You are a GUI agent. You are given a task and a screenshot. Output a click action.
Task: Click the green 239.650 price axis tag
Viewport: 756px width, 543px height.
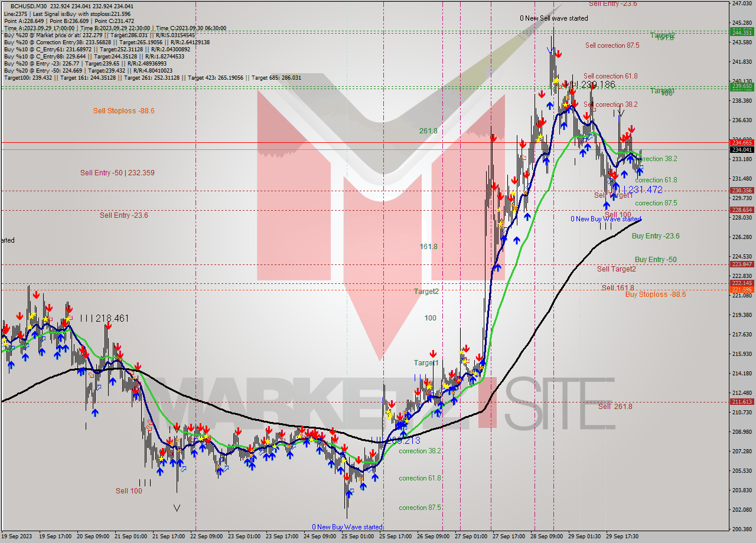(x=742, y=86)
